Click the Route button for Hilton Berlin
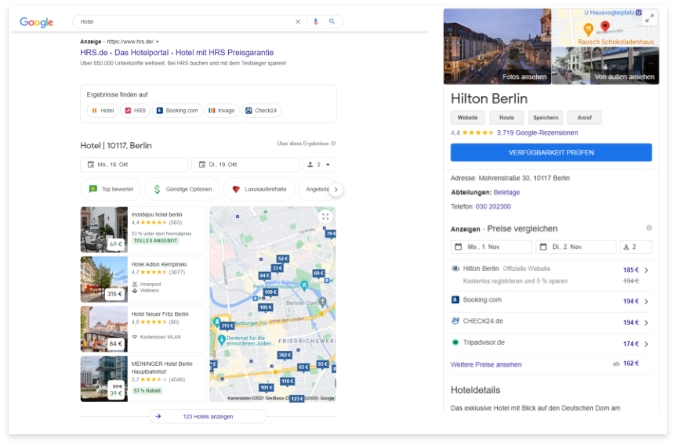This screenshot has width=676, height=446. click(x=507, y=118)
